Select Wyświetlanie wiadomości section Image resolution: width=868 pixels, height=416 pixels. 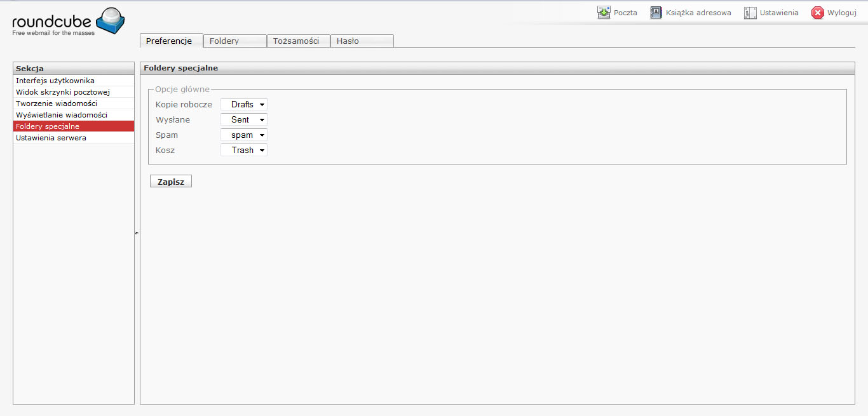click(62, 115)
